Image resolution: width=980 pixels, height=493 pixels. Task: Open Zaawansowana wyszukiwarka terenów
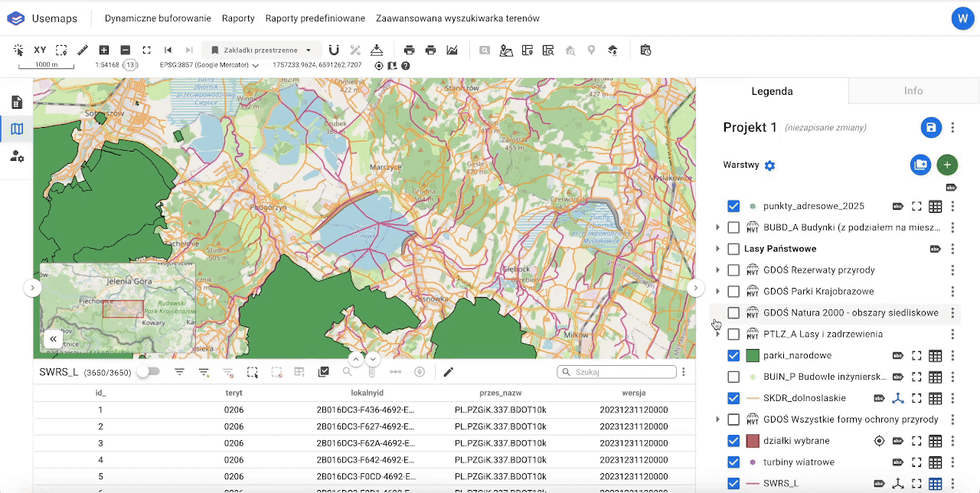point(457,18)
